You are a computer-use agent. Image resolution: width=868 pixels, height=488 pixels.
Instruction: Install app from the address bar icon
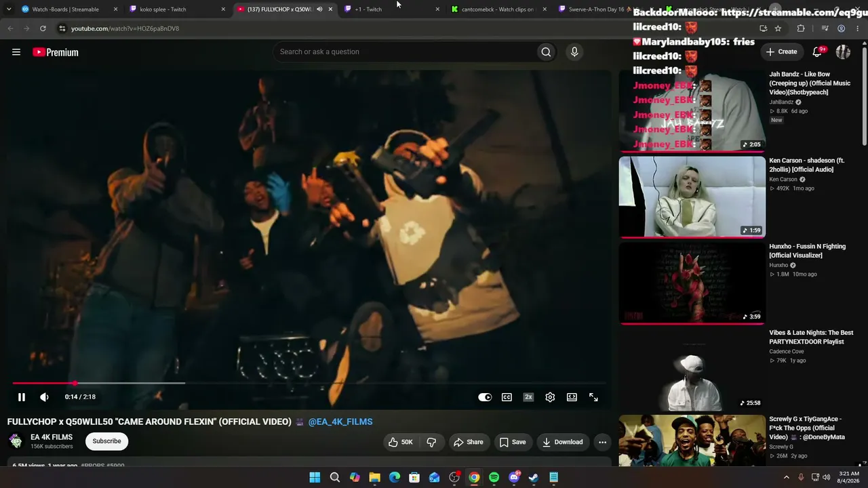point(764,28)
